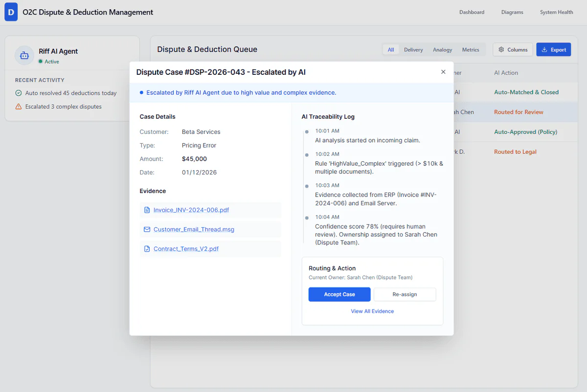Click the document icon beside Contract_Terms_V2.pdf

[x=147, y=249]
